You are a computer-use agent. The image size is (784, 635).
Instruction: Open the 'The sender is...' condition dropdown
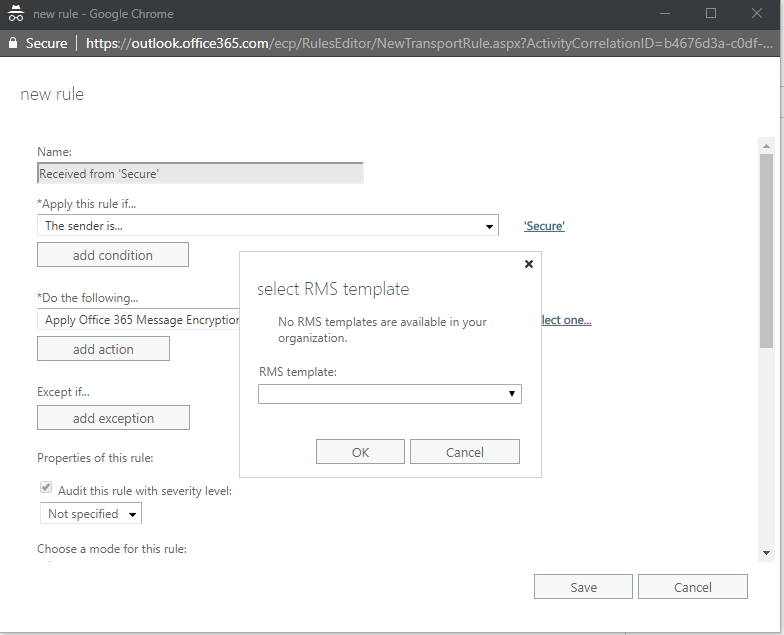click(268, 226)
